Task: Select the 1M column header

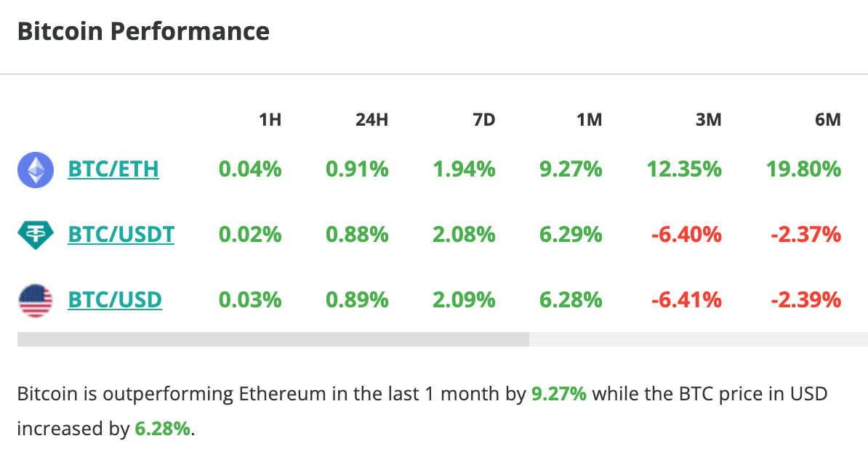Action: tap(589, 120)
